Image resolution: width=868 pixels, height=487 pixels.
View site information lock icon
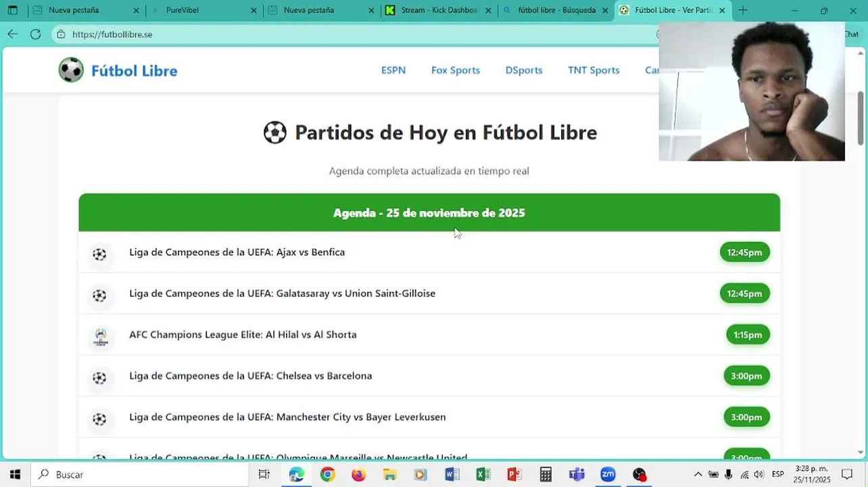pyautogui.click(x=62, y=34)
